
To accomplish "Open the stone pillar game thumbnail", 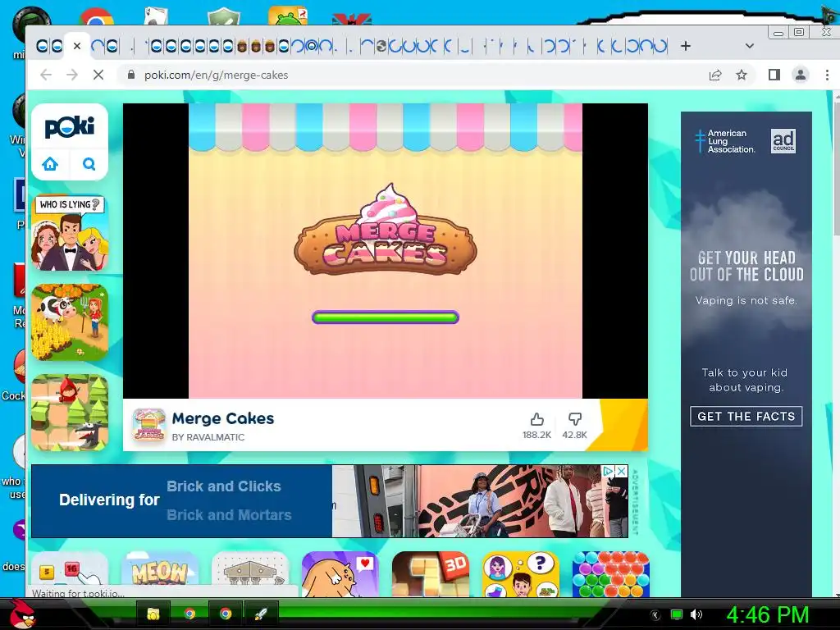I will pyautogui.click(x=250, y=573).
